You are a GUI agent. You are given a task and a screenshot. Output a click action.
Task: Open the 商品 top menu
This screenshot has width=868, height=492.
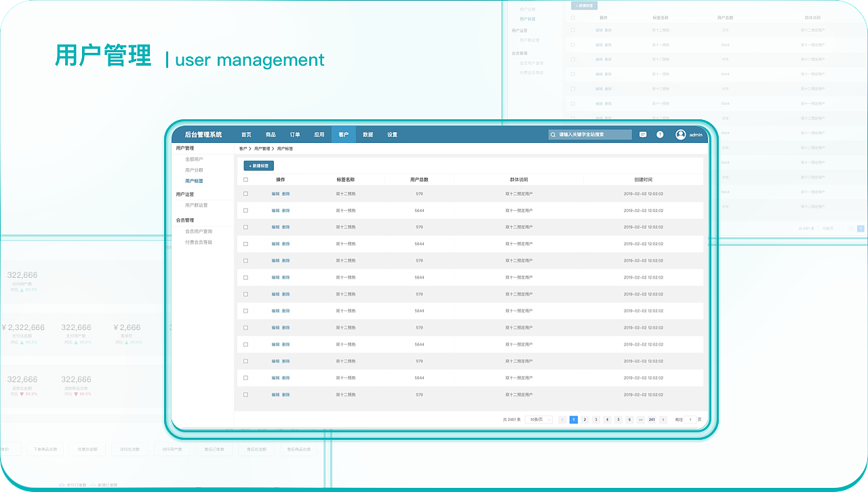271,135
